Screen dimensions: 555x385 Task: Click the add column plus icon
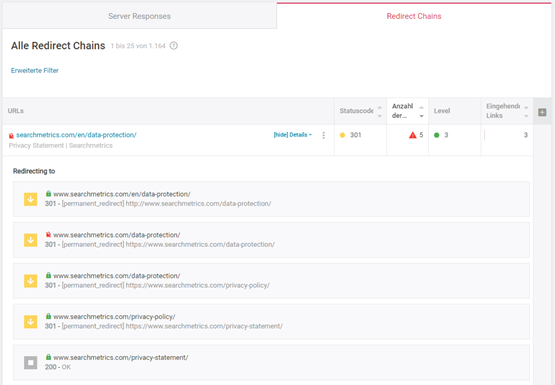pos(542,112)
